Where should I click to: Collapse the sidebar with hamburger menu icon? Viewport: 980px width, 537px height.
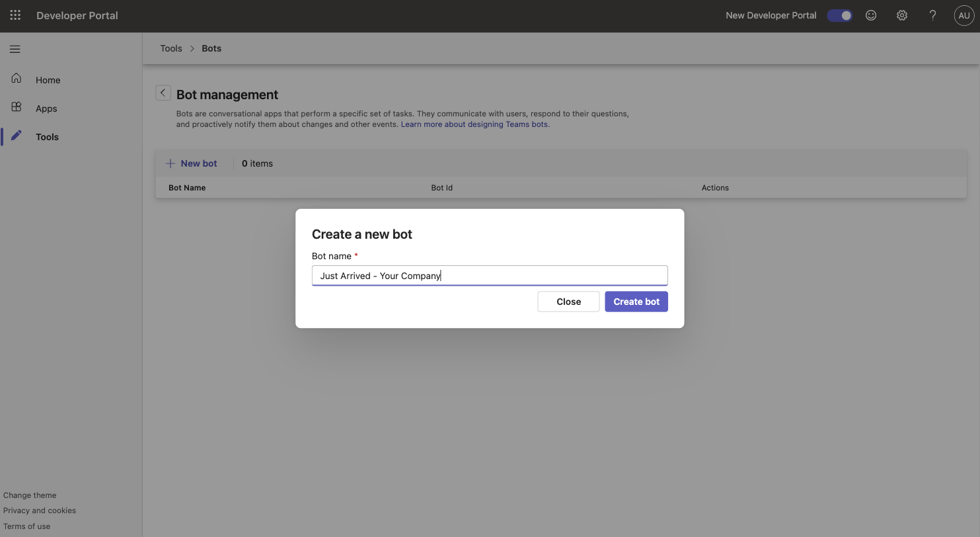coord(15,49)
